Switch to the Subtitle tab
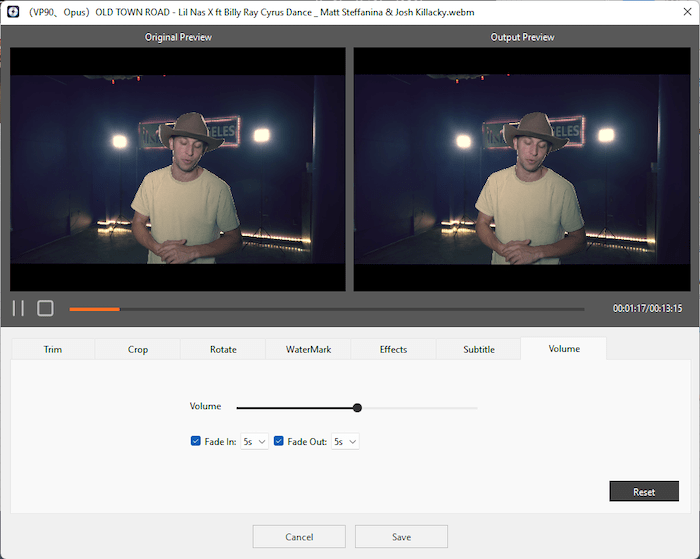Screen dimensions: 700x559 478,349
